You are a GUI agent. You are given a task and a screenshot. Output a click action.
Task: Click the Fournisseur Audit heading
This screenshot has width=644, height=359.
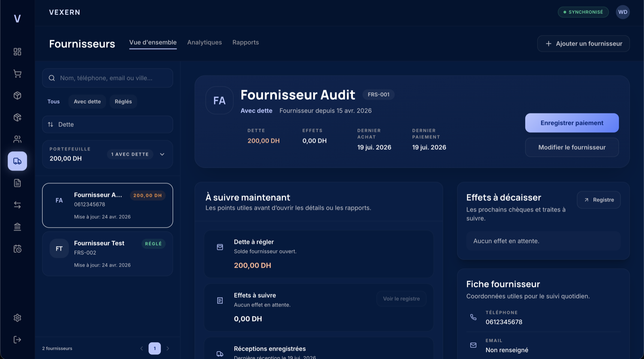pos(298,95)
